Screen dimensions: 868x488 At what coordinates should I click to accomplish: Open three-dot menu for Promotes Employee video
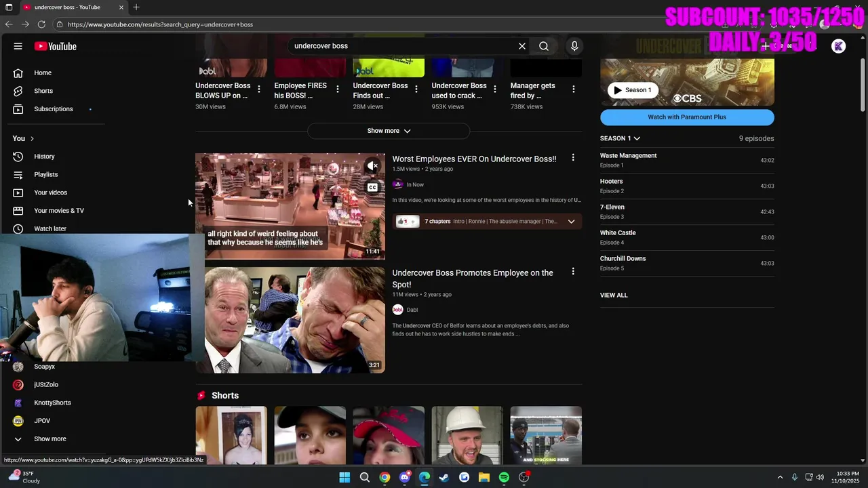pos(573,271)
